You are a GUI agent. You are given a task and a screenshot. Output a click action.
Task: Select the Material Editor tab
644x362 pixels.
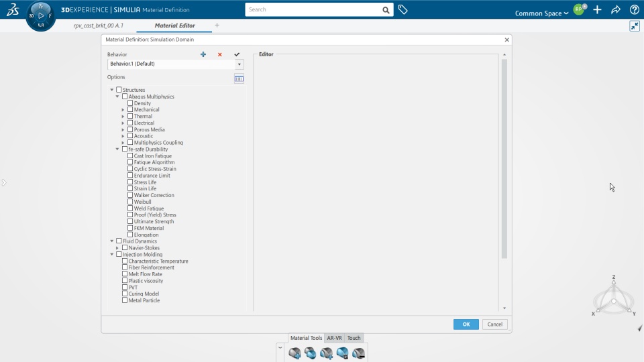click(174, 25)
